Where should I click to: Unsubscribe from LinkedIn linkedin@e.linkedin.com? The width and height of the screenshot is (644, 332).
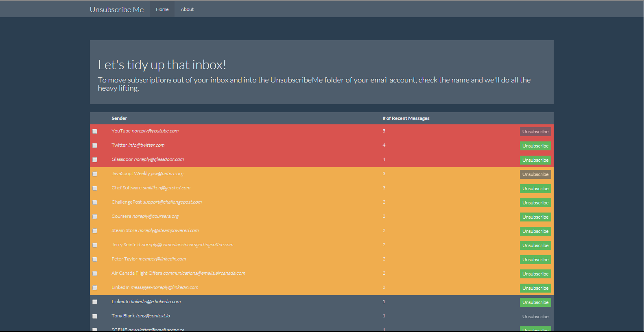[x=535, y=302]
